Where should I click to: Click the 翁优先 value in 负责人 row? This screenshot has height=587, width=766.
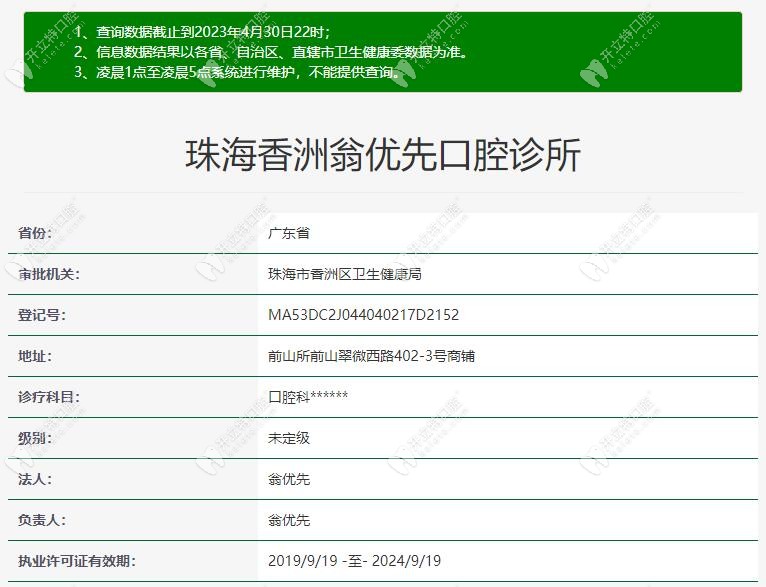[289, 520]
